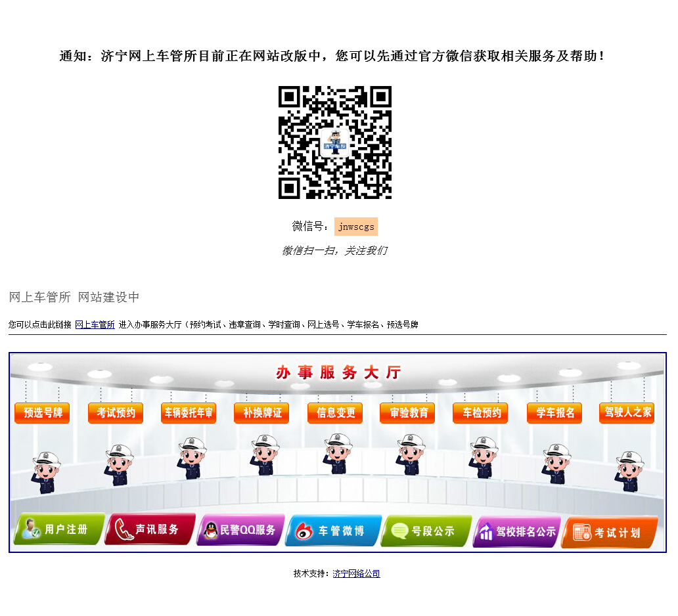This screenshot has height=616, width=678.
Task: Open 号段公示 green button
Action: point(426,531)
